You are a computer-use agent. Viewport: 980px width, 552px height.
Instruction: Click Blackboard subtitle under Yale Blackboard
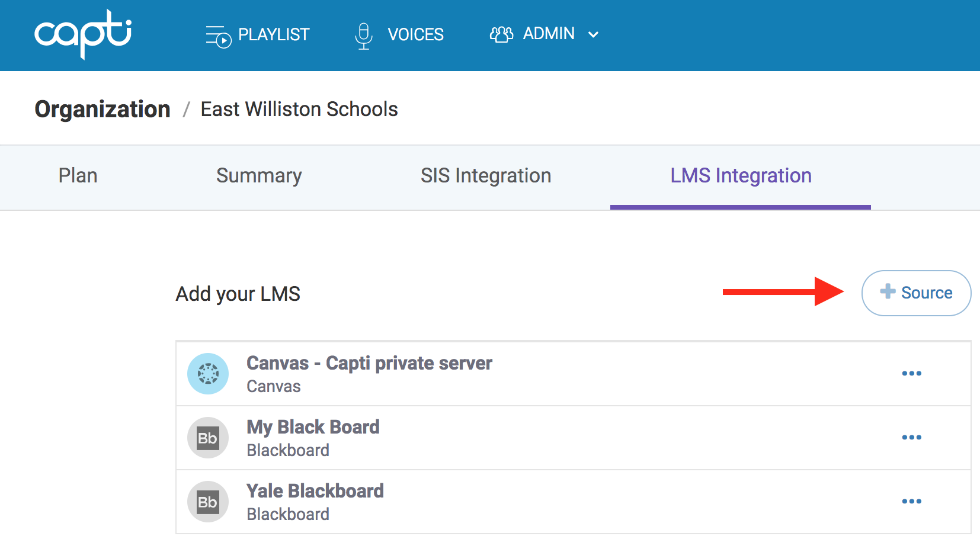coord(288,515)
